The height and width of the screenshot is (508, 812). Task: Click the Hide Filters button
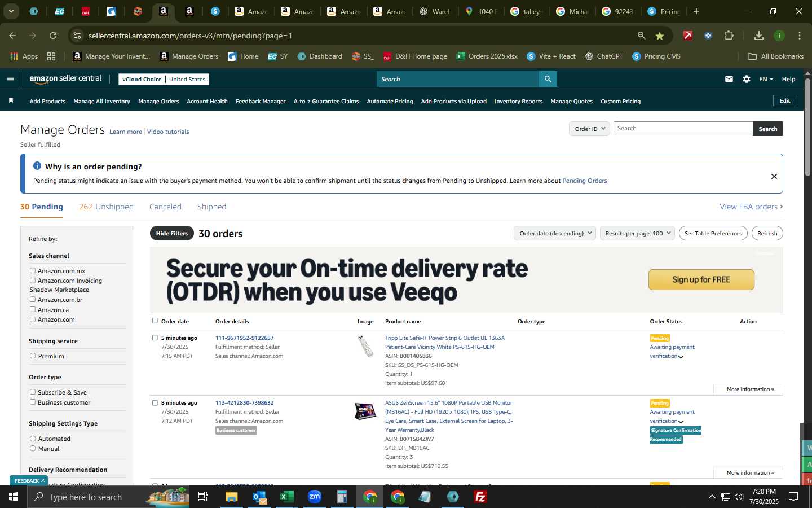point(172,233)
